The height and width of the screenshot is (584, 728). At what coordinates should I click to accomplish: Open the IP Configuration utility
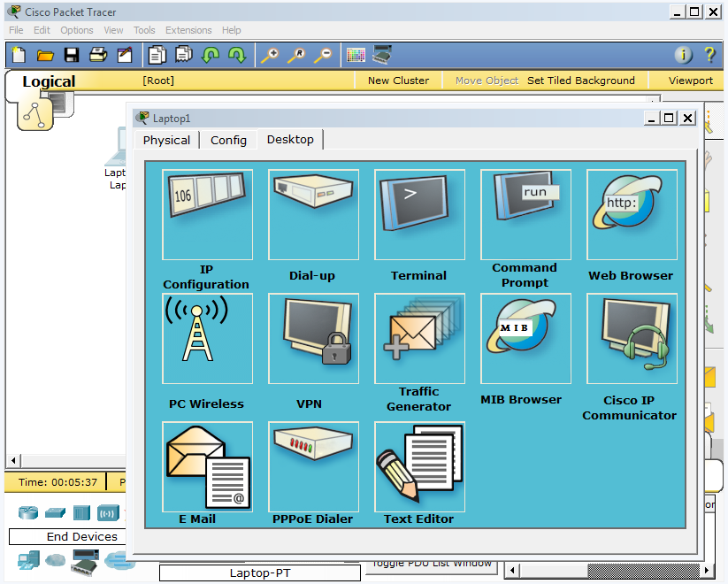click(208, 214)
